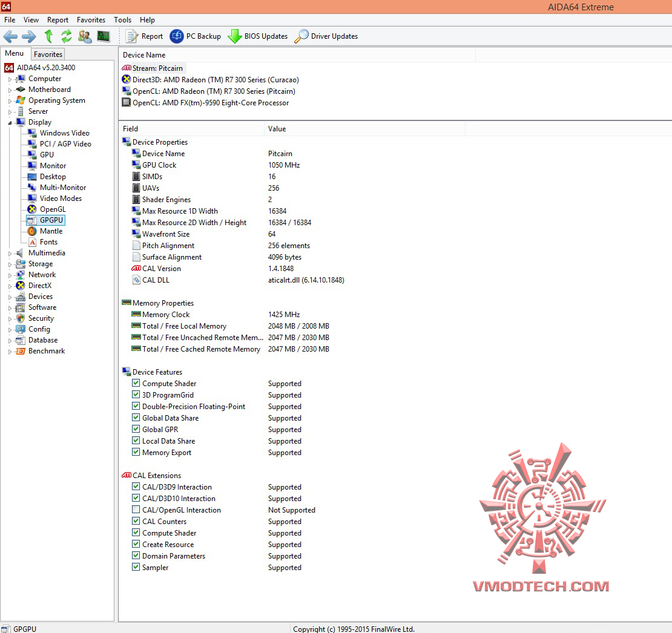Select the Memory Clock row
672x633 pixels.
tap(215, 315)
